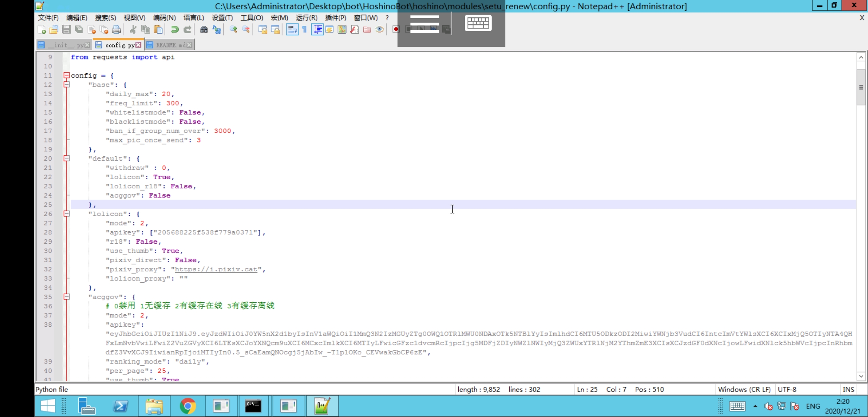Screen dimensions: 868x417
Task: Start recording a macro with red dot icon
Action: point(396,29)
